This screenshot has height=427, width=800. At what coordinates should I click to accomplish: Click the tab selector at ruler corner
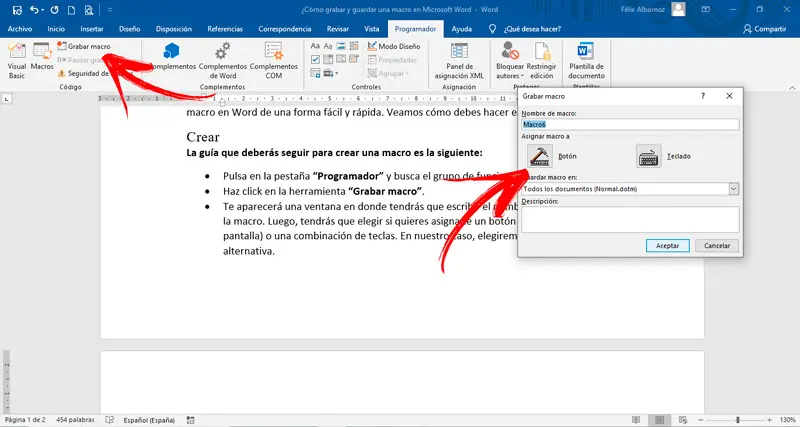pyautogui.click(x=7, y=99)
